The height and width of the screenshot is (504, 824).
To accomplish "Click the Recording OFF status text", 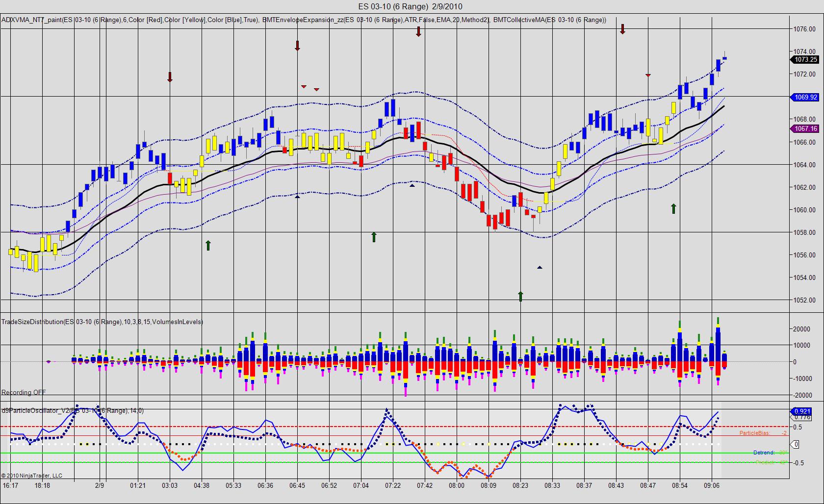I will pos(24,392).
